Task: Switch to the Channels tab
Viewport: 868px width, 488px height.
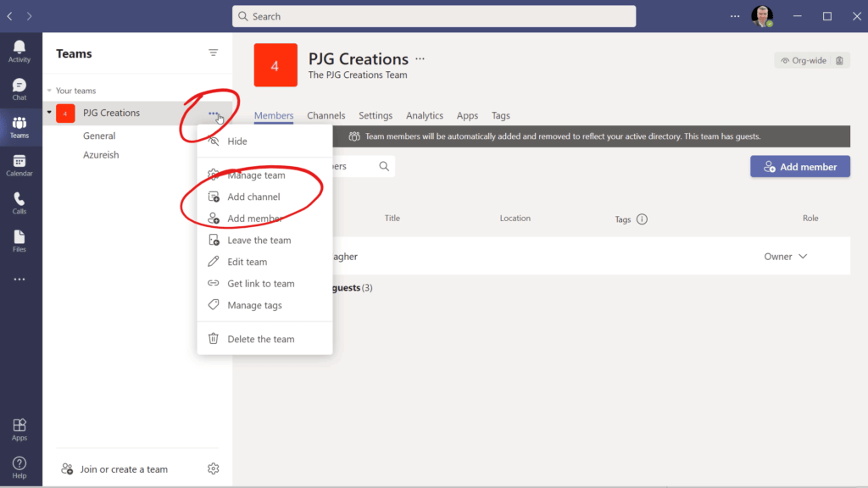Action: (x=326, y=115)
